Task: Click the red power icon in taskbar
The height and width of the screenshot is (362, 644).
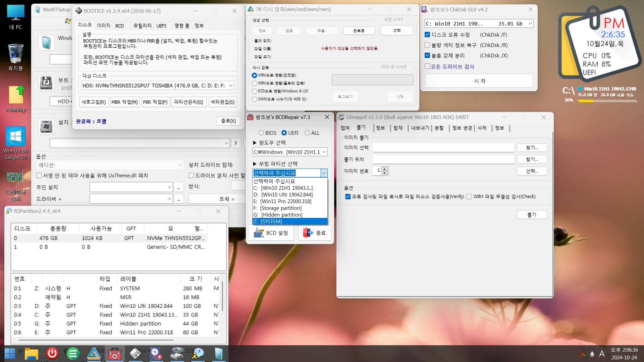Action: [52, 353]
